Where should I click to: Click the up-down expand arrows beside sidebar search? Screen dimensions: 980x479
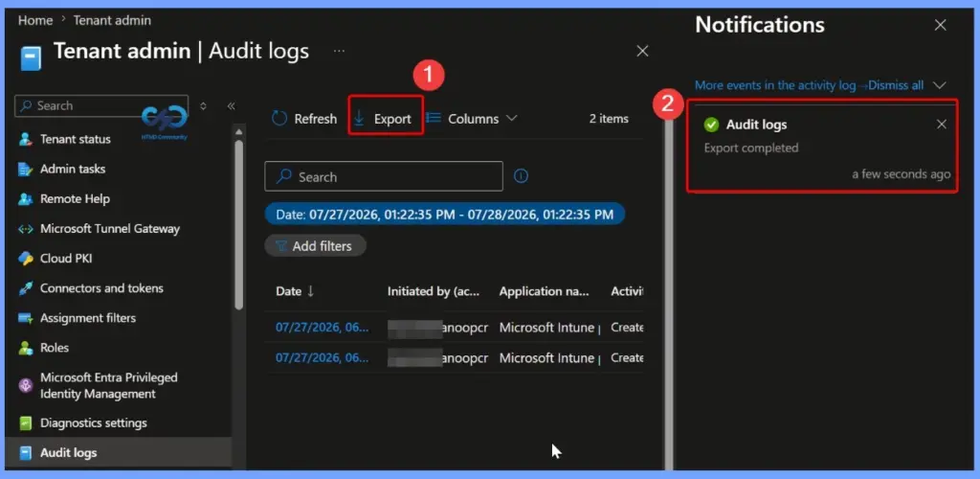[x=203, y=105]
